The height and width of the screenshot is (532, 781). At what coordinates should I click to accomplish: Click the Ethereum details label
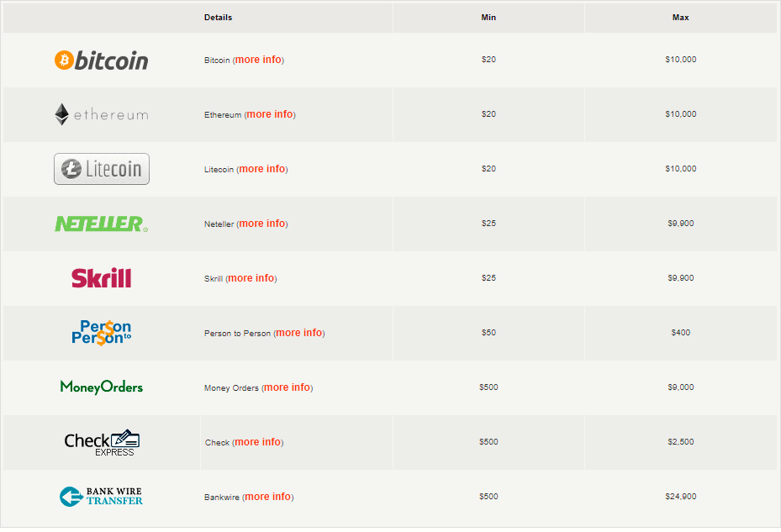(x=223, y=115)
